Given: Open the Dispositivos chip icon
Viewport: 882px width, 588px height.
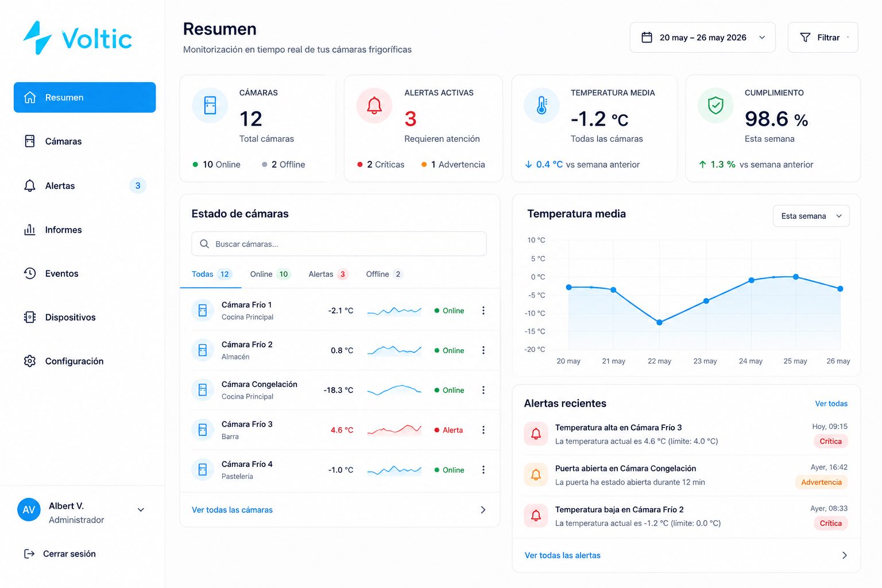Looking at the screenshot, I should (30, 317).
